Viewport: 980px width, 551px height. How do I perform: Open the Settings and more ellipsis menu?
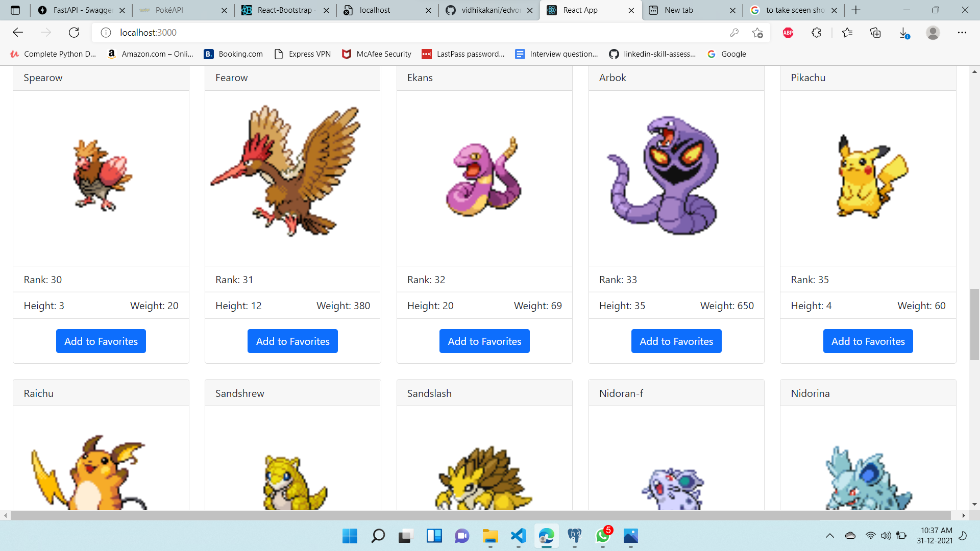962,33
